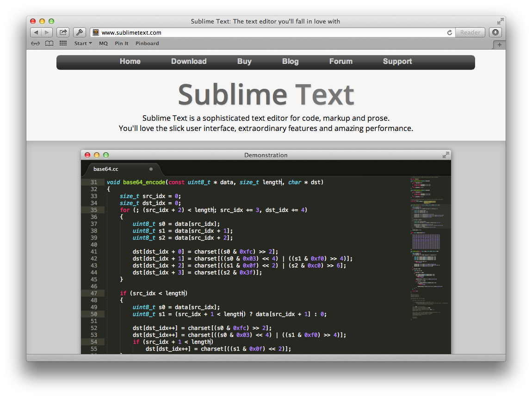This screenshot has height=398, width=532.
Task: Click line number 35 in the gutter
Action: pyautogui.click(x=93, y=210)
